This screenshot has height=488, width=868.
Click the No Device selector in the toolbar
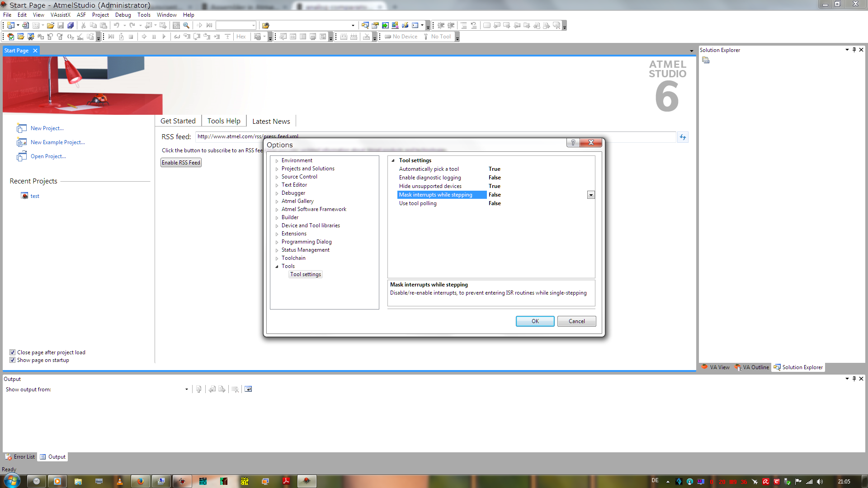tap(401, 37)
